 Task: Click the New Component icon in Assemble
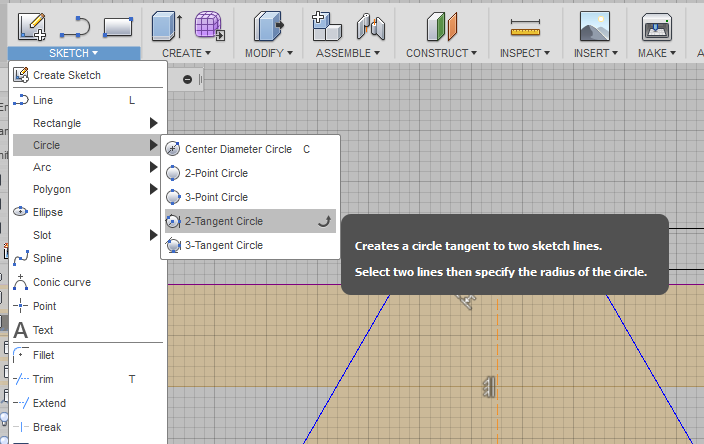tap(325, 25)
